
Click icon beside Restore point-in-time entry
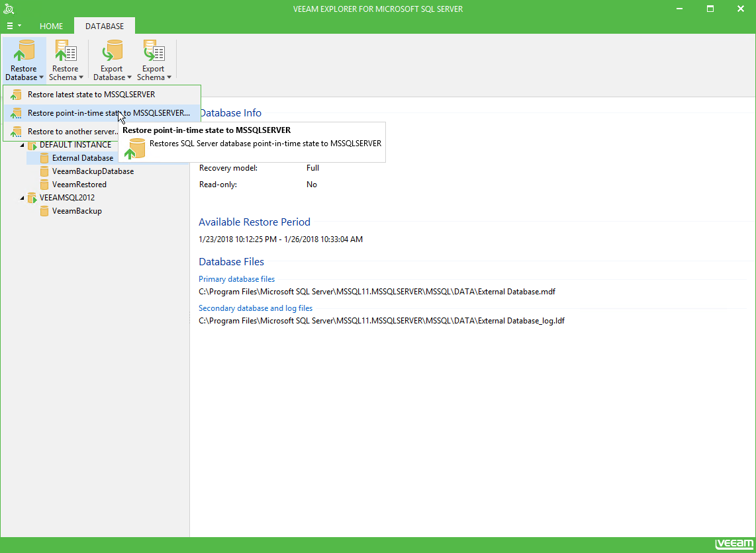click(17, 113)
